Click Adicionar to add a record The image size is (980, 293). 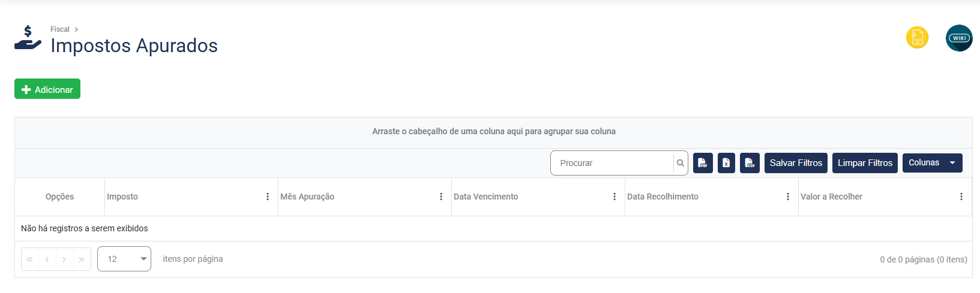[x=47, y=89]
